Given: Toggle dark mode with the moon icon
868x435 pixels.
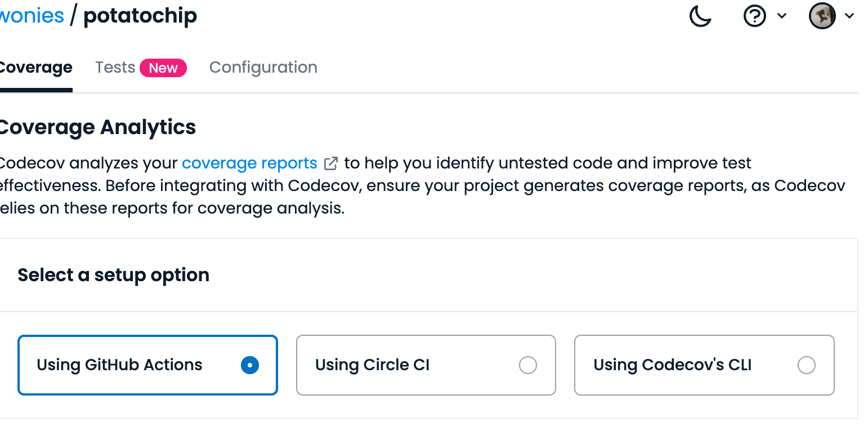Looking at the screenshot, I should pyautogui.click(x=700, y=16).
